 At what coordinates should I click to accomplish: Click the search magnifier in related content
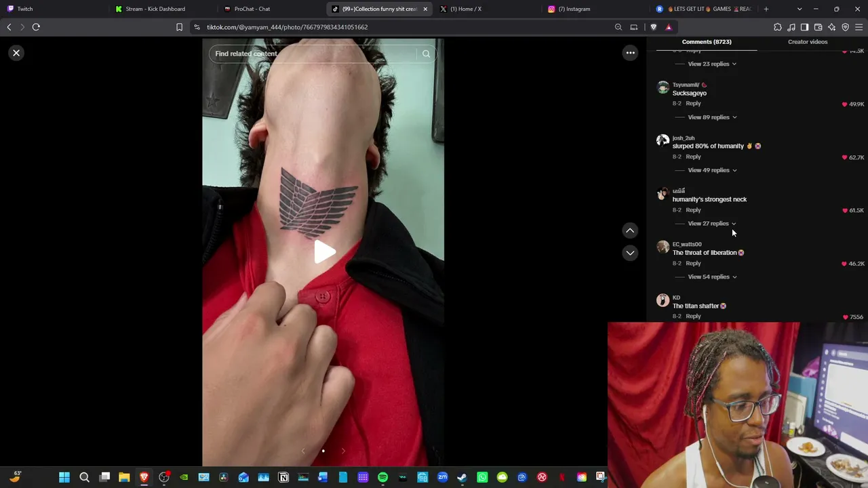pyautogui.click(x=426, y=54)
